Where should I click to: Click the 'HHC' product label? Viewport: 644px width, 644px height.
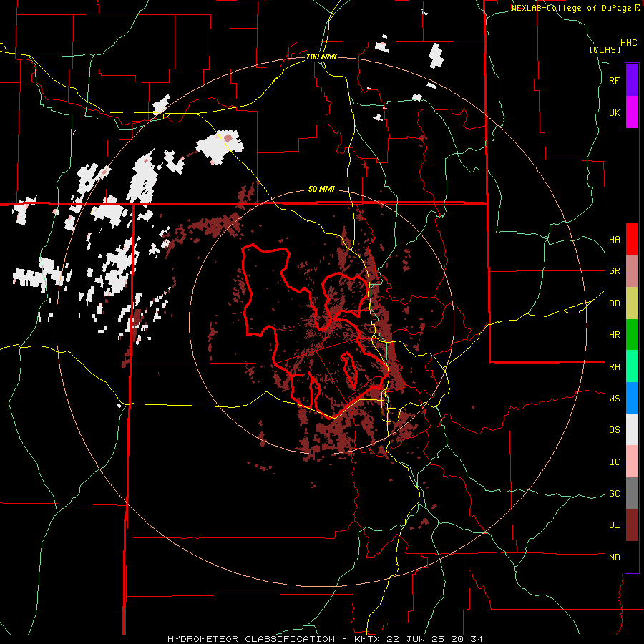pyautogui.click(x=629, y=43)
